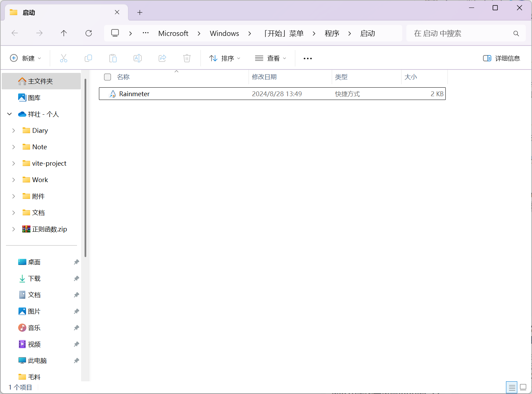
Task: Open 图库 gallery in sidebar
Action: click(41, 98)
